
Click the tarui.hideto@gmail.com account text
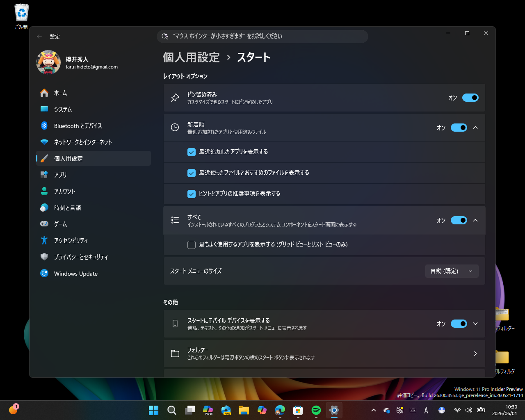(91, 67)
